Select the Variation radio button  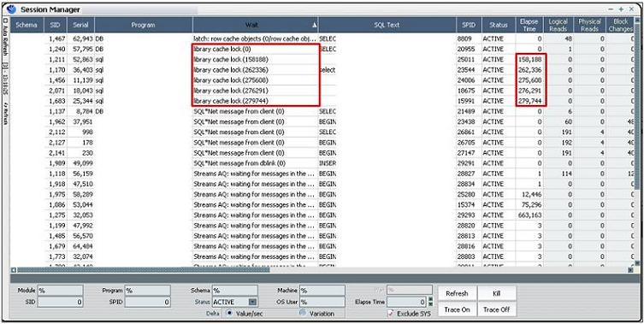coord(303,313)
